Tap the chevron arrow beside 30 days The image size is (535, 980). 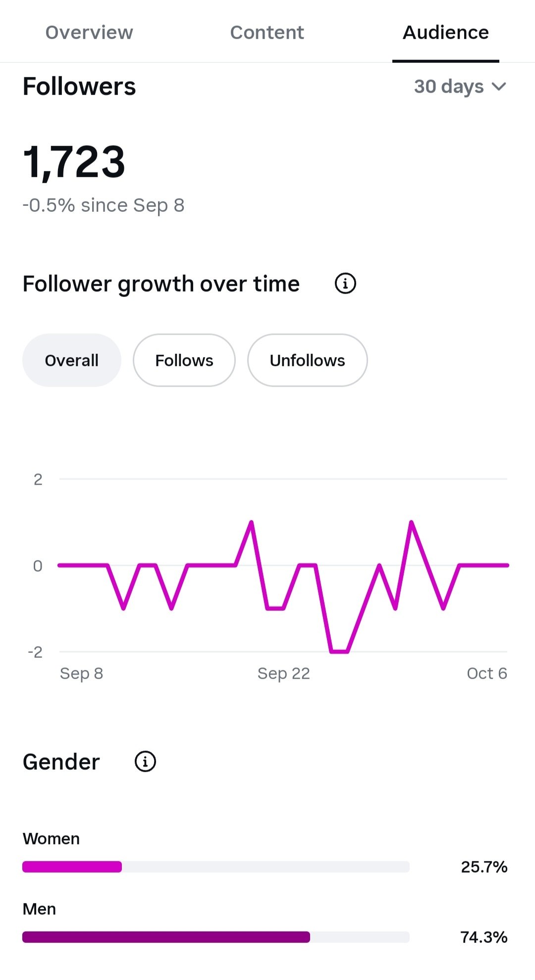[x=499, y=87]
